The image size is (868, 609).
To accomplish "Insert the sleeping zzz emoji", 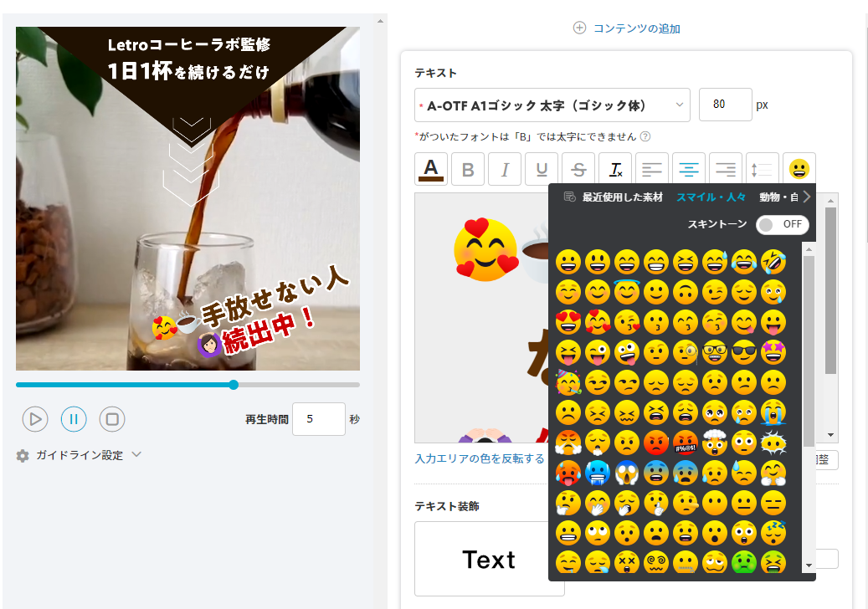I will (x=773, y=533).
